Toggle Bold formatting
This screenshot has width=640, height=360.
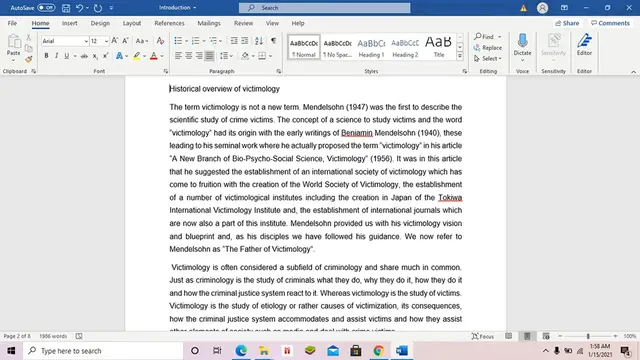pyautogui.click(x=47, y=56)
